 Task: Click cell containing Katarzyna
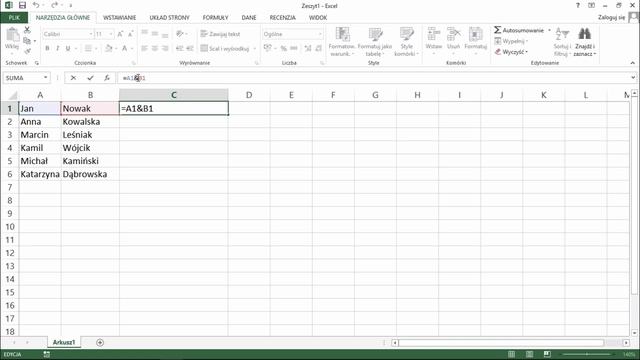tap(40, 174)
